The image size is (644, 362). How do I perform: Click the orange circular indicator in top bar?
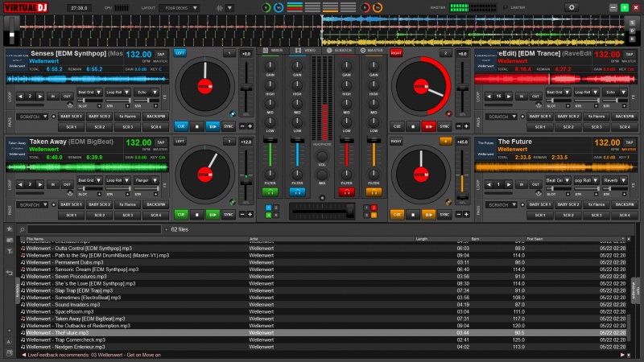pyautogui.click(x=378, y=7)
